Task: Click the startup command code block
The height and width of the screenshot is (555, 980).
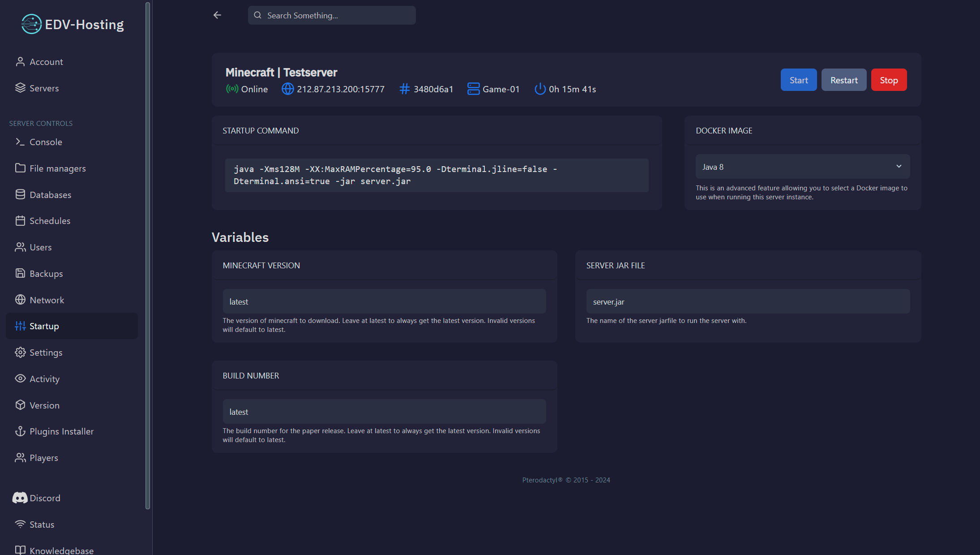Action: pos(437,175)
